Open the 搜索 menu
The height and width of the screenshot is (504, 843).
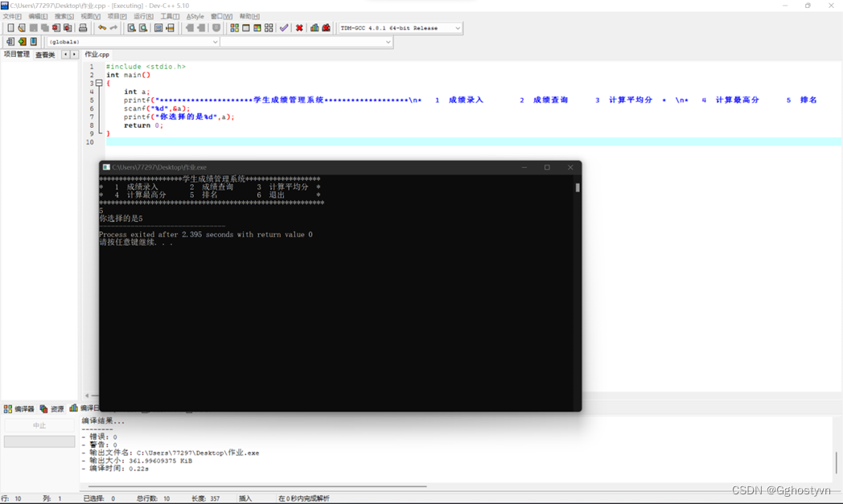coord(64,16)
